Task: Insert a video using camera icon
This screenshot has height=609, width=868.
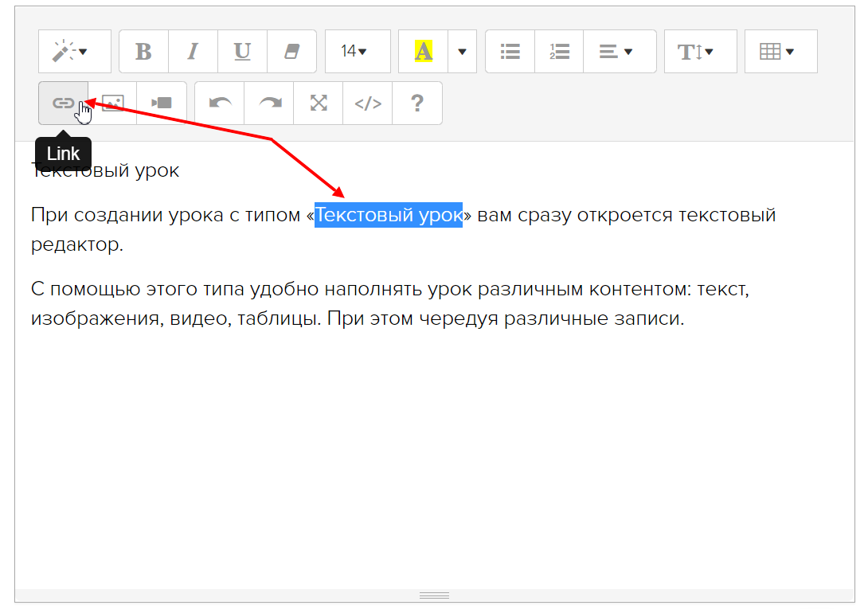Action: [x=162, y=103]
